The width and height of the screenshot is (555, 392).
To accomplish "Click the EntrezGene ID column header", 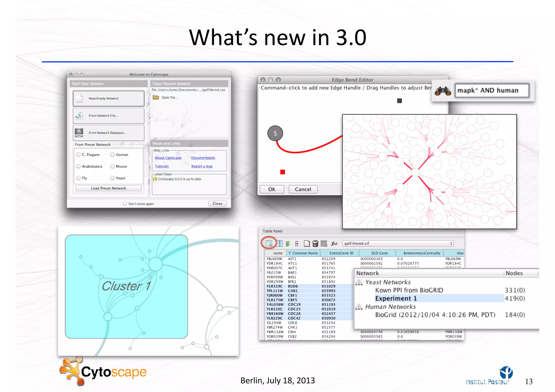I will tap(341, 253).
